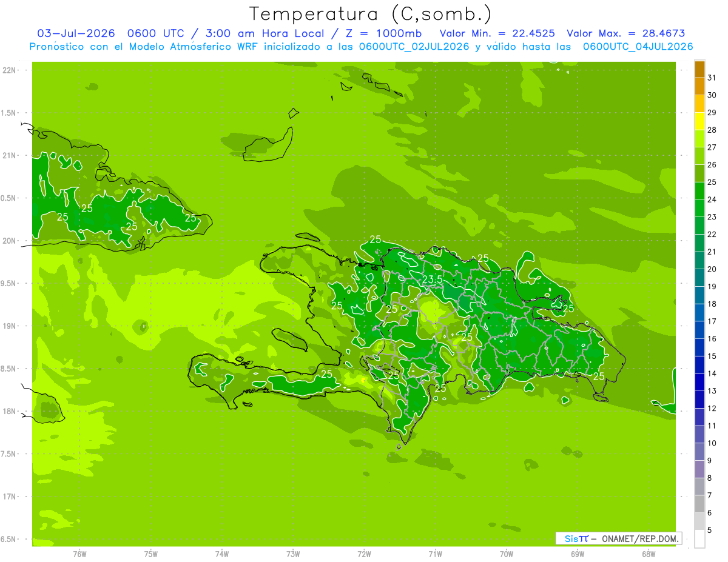Viewport: 728px width, 562px height.
Task: Click the "19N" latitude axis label
Action: (x=10, y=326)
